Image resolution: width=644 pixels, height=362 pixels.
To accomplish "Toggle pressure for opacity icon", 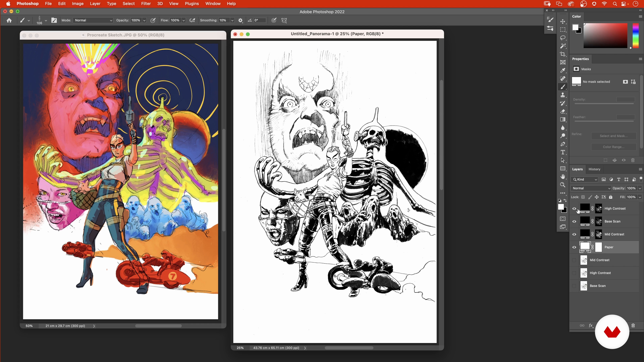I will pos(153,20).
